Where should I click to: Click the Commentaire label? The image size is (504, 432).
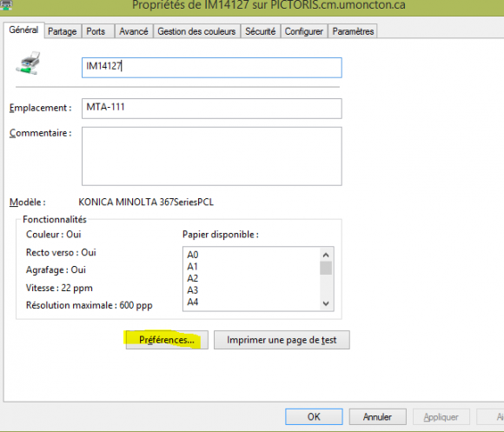(40, 133)
